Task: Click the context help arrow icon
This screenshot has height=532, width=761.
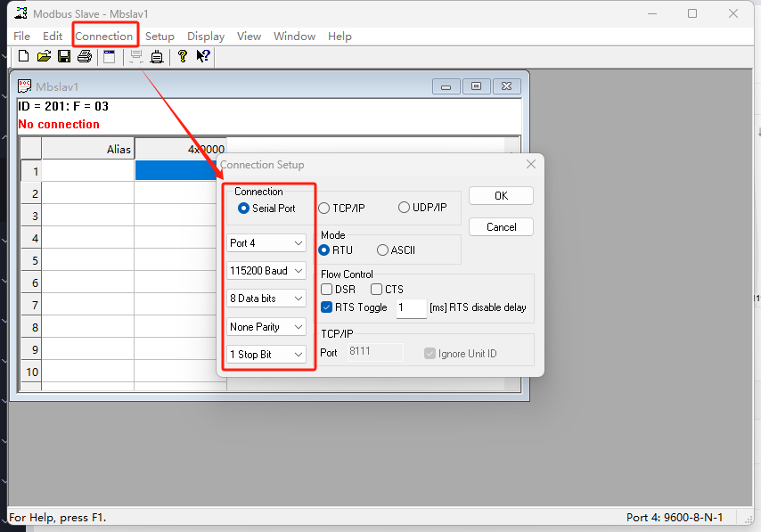Action: [x=203, y=57]
